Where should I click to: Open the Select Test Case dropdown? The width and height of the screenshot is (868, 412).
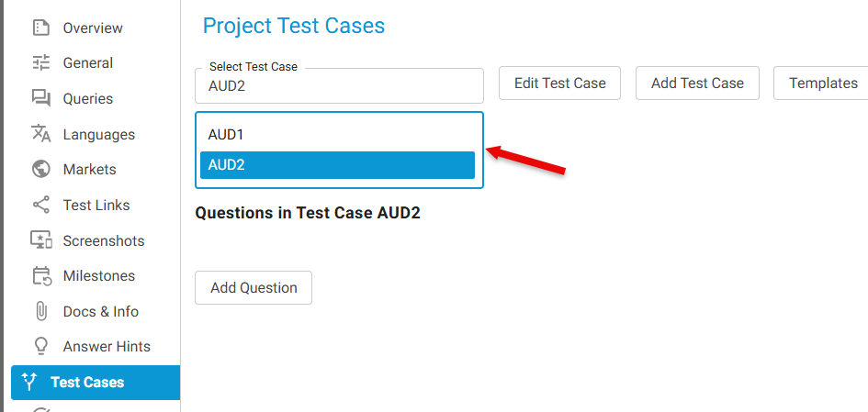click(x=339, y=86)
